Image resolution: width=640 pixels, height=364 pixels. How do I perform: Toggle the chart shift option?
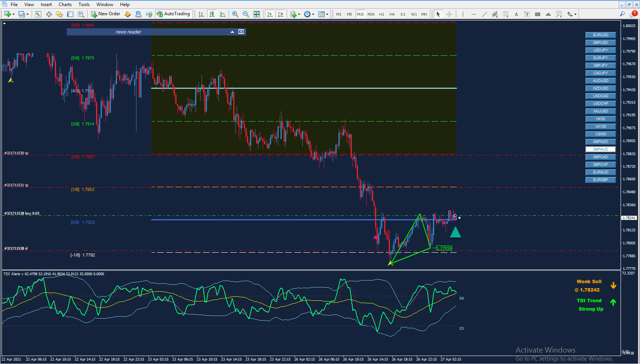point(281,14)
